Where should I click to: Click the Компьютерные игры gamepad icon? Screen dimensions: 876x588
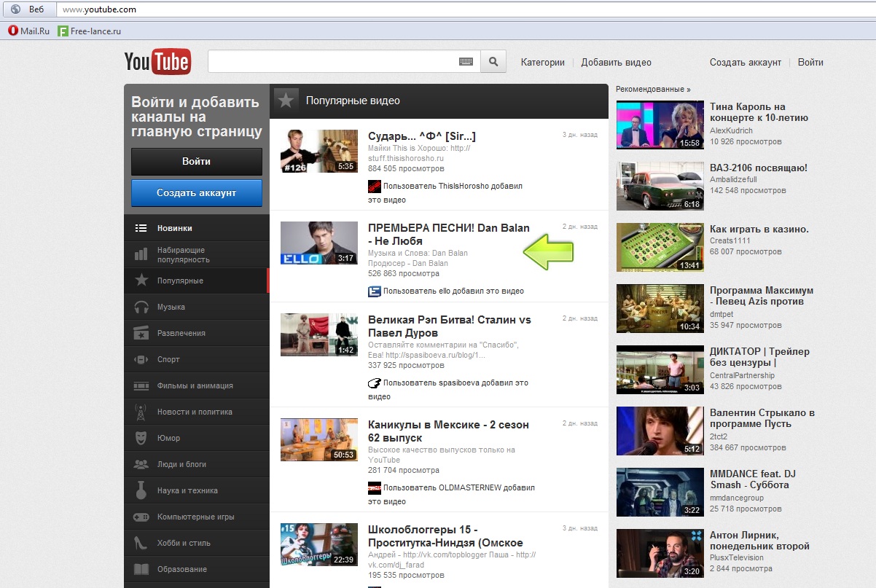(x=141, y=517)
